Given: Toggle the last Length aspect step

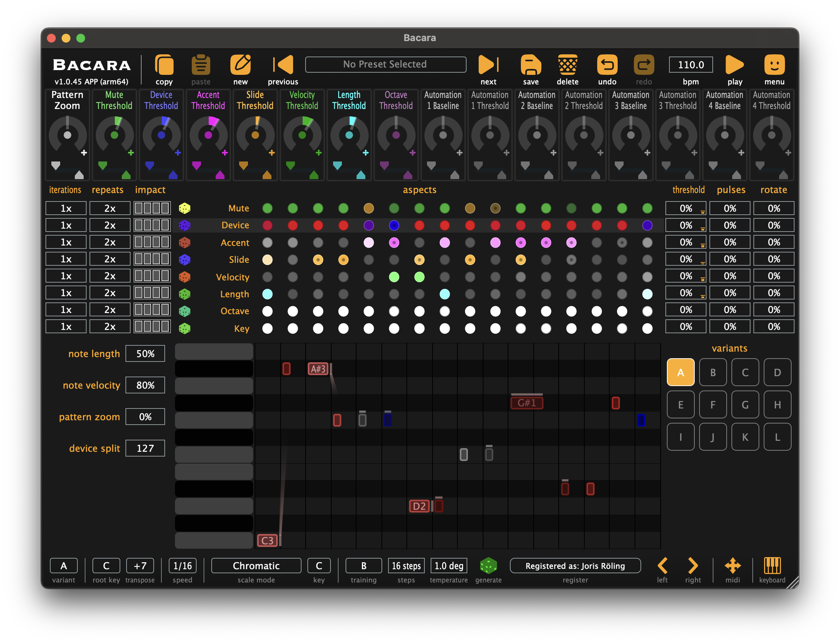Looking at the screenshot, I should (x=647, y=294).
